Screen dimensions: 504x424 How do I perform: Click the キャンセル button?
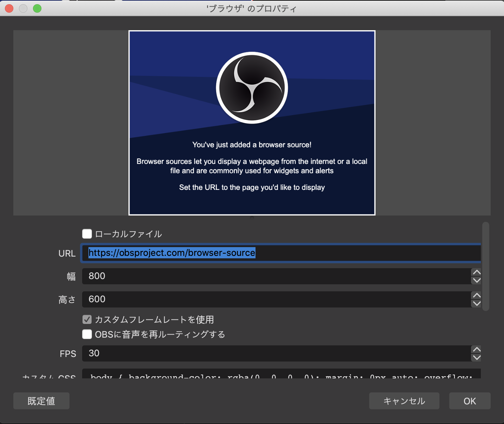(404, 401)
